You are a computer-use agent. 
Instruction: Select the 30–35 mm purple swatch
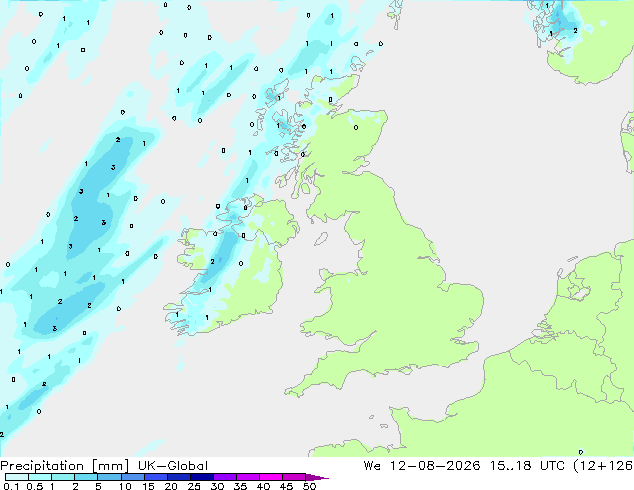click(x=225, y=477)
